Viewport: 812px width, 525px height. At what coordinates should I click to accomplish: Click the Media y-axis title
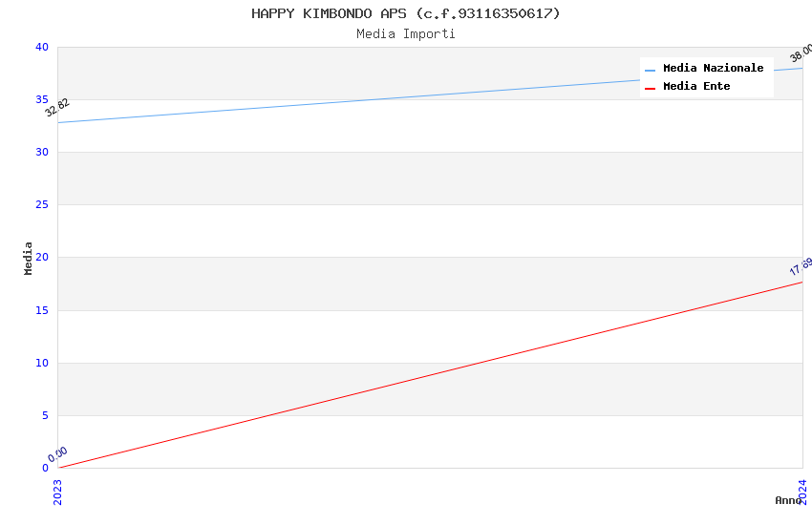tap(28, 258)
